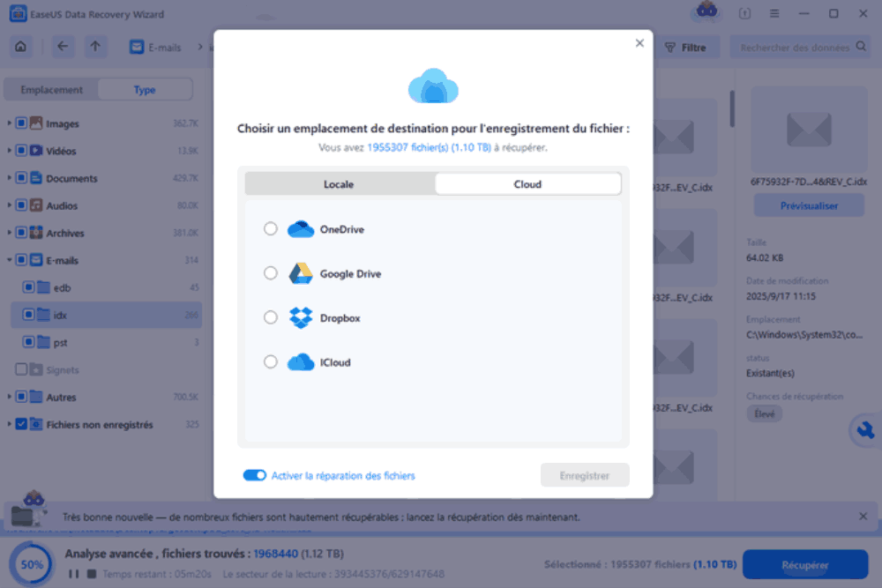
Task: Click the Signets bookmark folder icon
Action: pos(36,369)
